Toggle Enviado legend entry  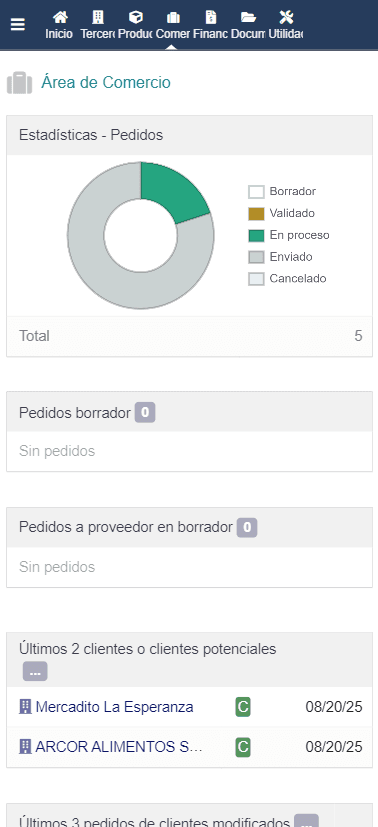pos(280,257)
